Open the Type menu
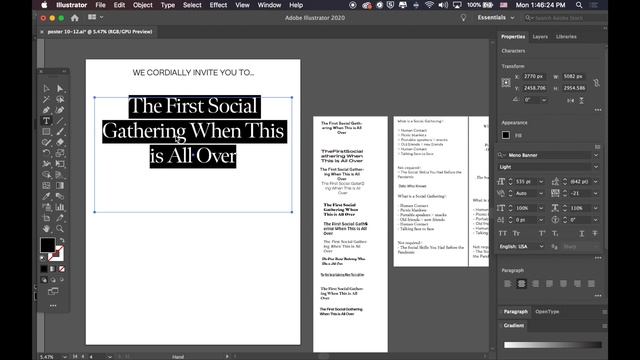The height and width of the screenshot is (360, 640). (x=167, y=5)
